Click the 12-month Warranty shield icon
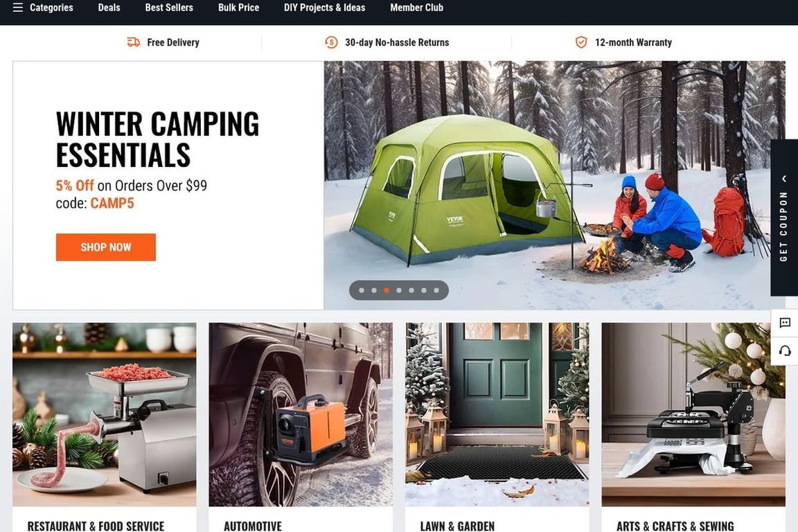This screenshot has width=798, height=532. (x=581, y=42)
